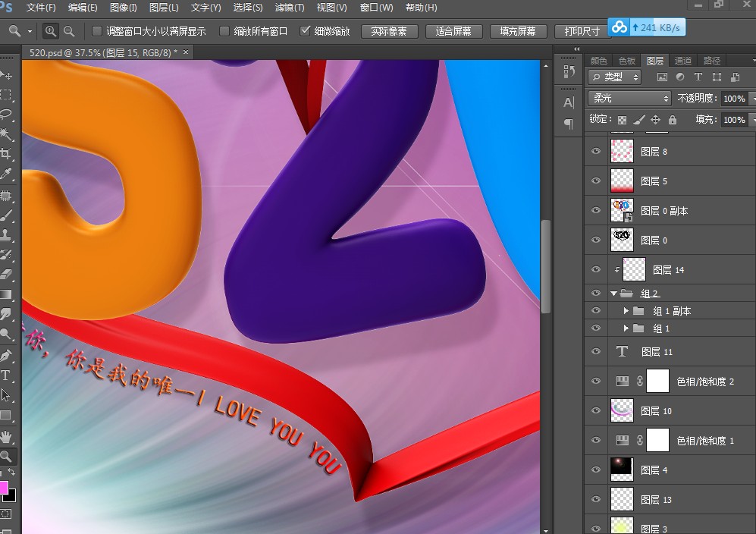Select the Magic Wand tool

[6, 134]
